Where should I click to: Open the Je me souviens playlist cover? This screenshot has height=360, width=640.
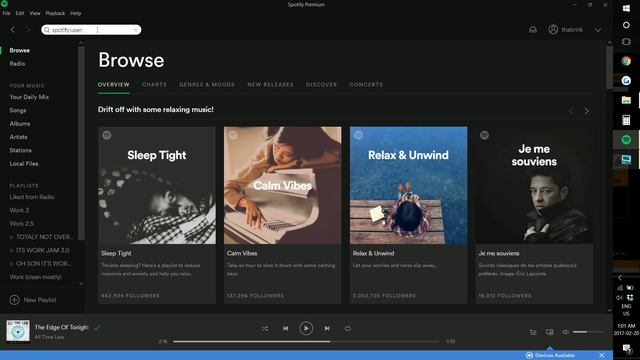[534, 185]
